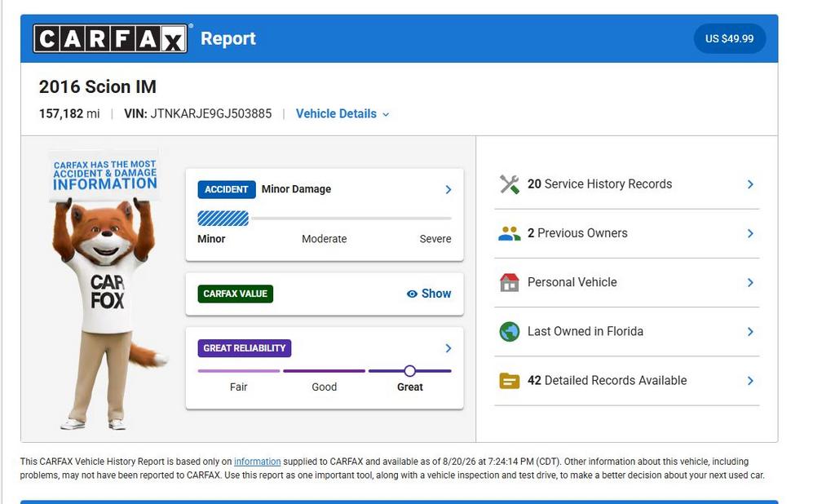This screenshot has height=504, width=835.
Task: Click the striped Minor damage severity bar
Action: coord(223,219)
